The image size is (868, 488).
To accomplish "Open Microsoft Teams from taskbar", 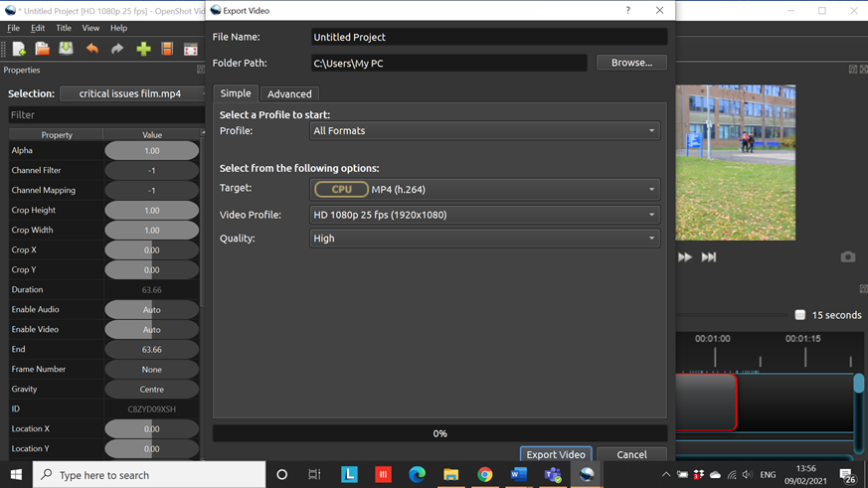I will coord(553,475).
